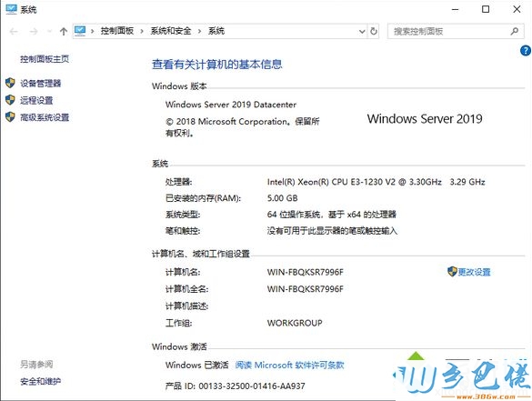
Task: Click the WORKGROUP workgroup value
Action: click(295, 323)
